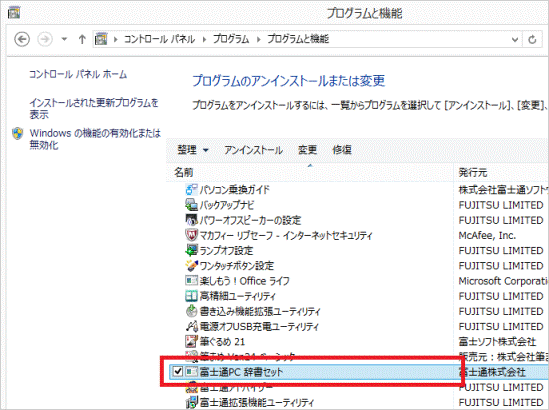Expand the address bar history dropdown

[x=515, y=40]
